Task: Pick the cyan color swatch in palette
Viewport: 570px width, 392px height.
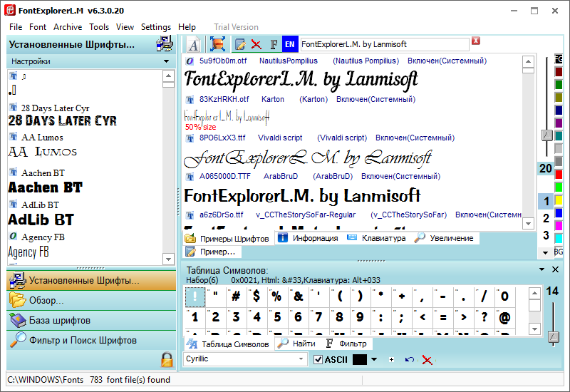Action: tap(559, 239)
